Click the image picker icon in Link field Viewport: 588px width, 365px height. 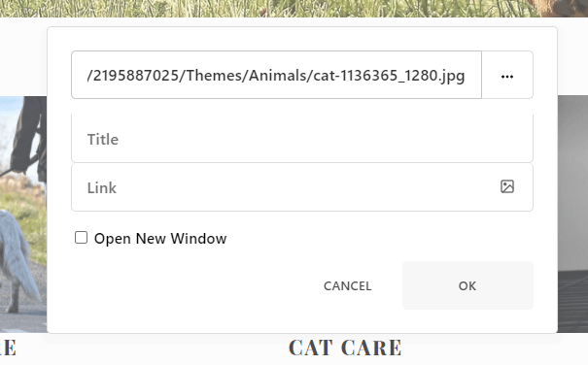click(x=507, y=186)
